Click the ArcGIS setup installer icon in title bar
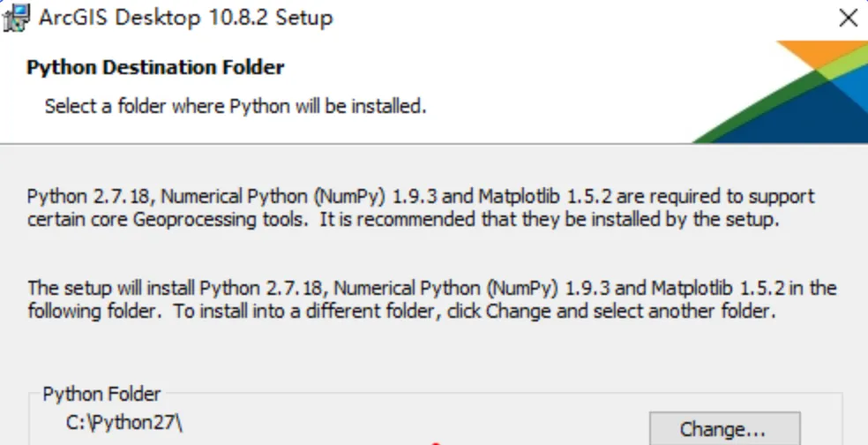Viewport: 868px width, 445px height. (x=17, y=19)
